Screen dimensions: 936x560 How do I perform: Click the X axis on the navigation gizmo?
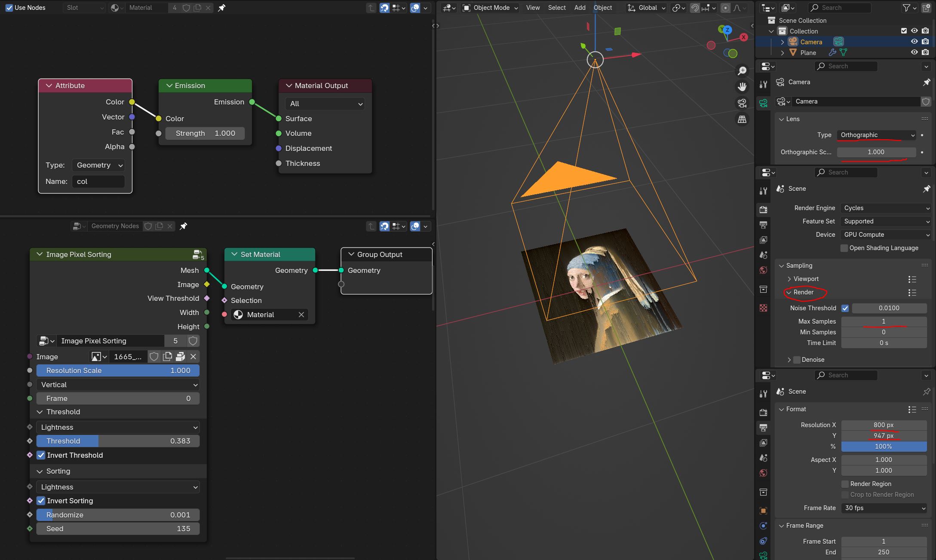click(743, 37)
